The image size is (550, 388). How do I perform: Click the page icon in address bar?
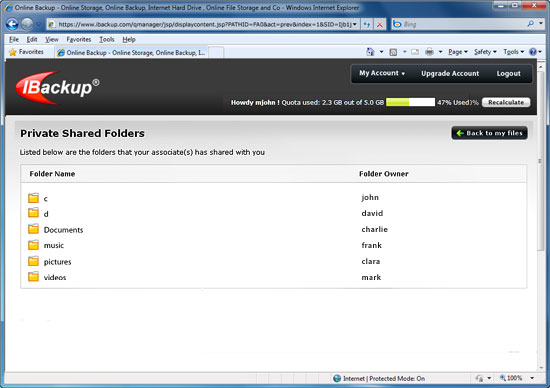(52, 24)
